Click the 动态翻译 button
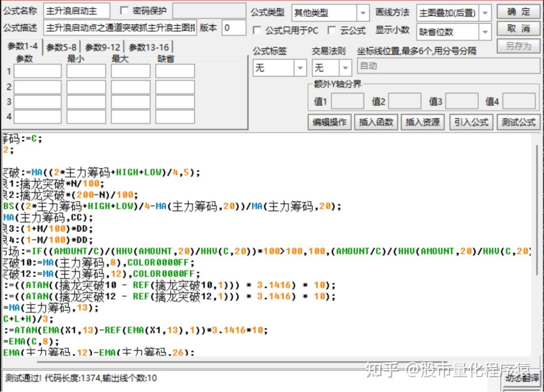Screen dimensions: 544x392 click(x=522, y=378)
